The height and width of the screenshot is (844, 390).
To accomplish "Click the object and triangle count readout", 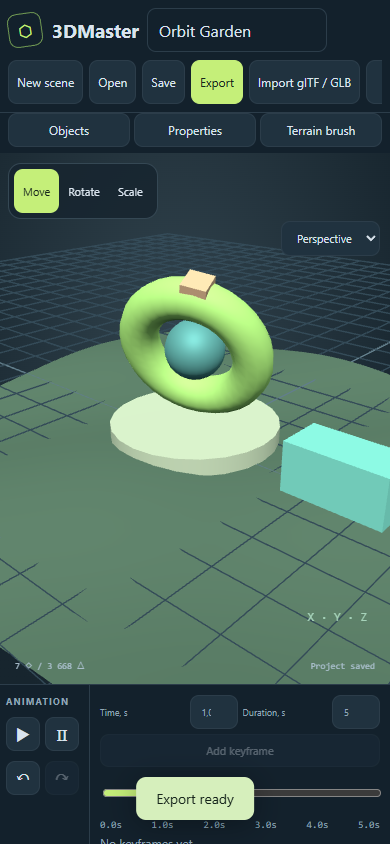I will [49, 666].
